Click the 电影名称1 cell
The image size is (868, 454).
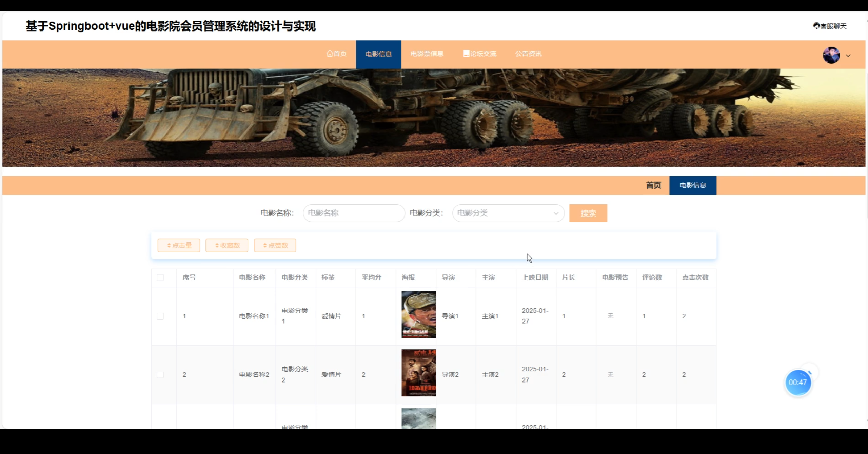click(254, 316)
